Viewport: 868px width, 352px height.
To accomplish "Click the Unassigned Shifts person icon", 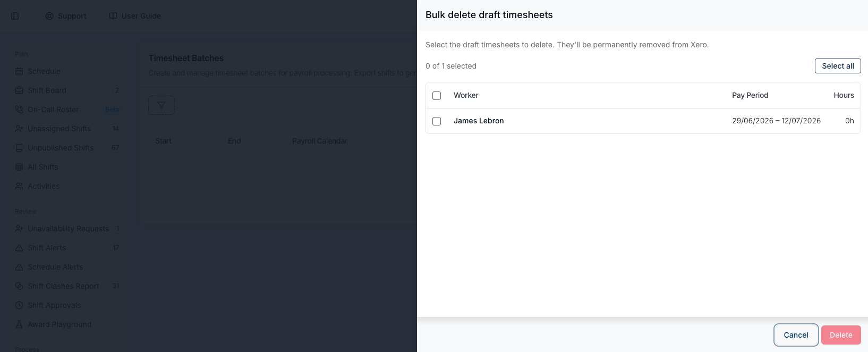I will tap(19, 129).
